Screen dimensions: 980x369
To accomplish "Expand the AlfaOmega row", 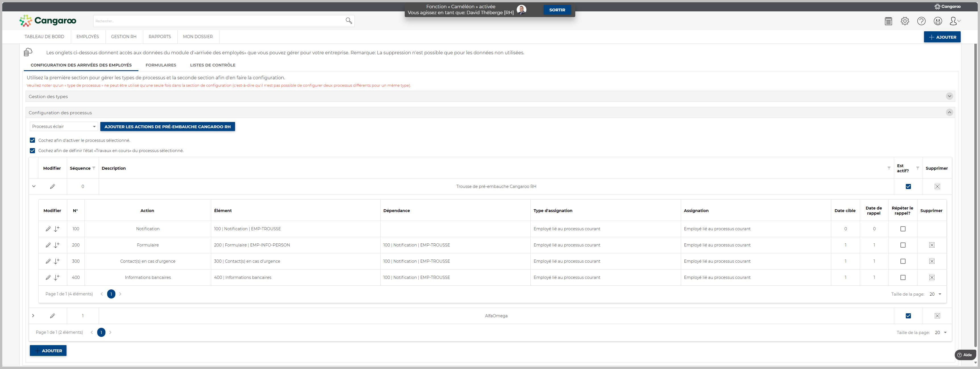I will tap(34, 316).
